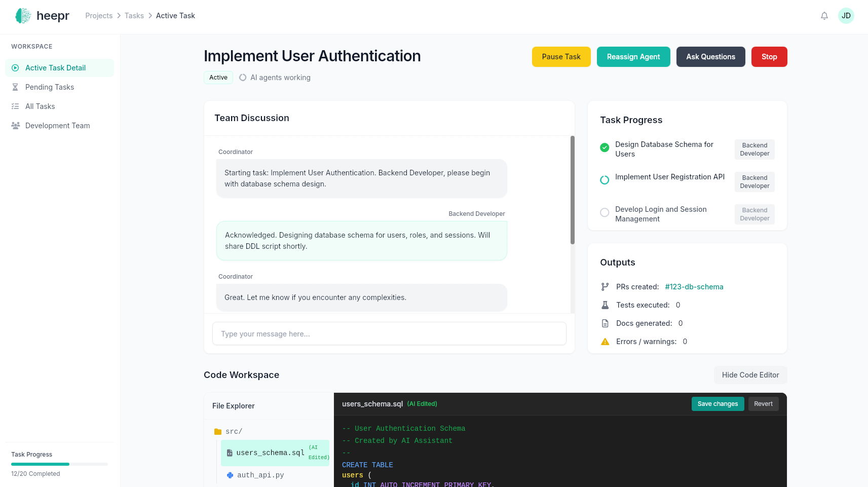Open the notification bell
Image resolution: width=868 pixels, height=487 pixels.
pos(824,16)
